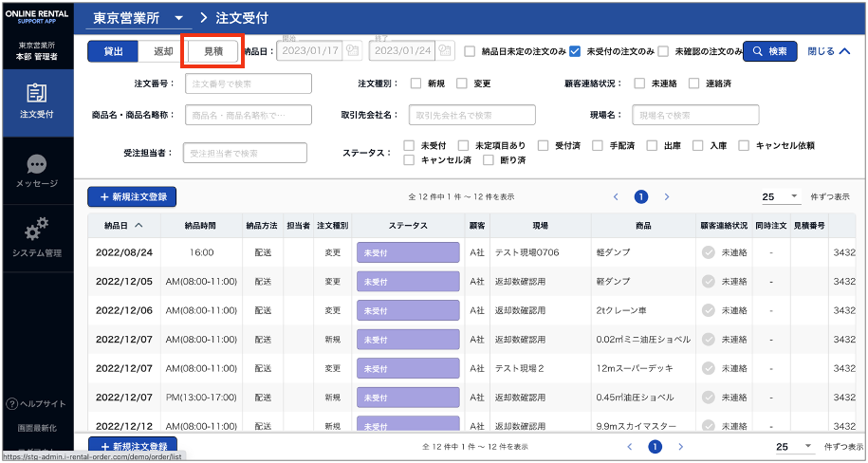Open the 画面最新化 sidebar link
This screenshot has width=868, height=463.
tap(37, 428)
